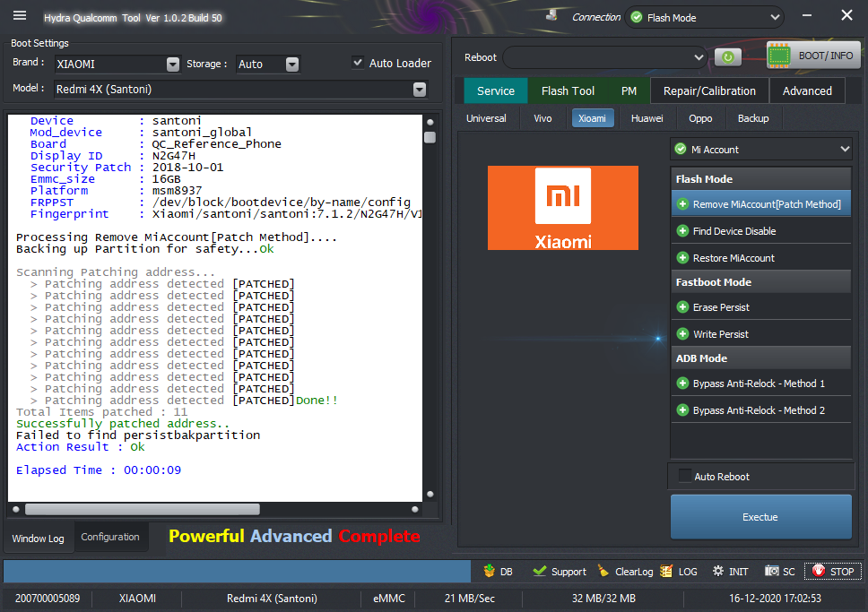Click the green plus icon beside Remove MiAccount
Image resolution: width=868 pixels, height=612 pixels.
[x=682, y=204]
